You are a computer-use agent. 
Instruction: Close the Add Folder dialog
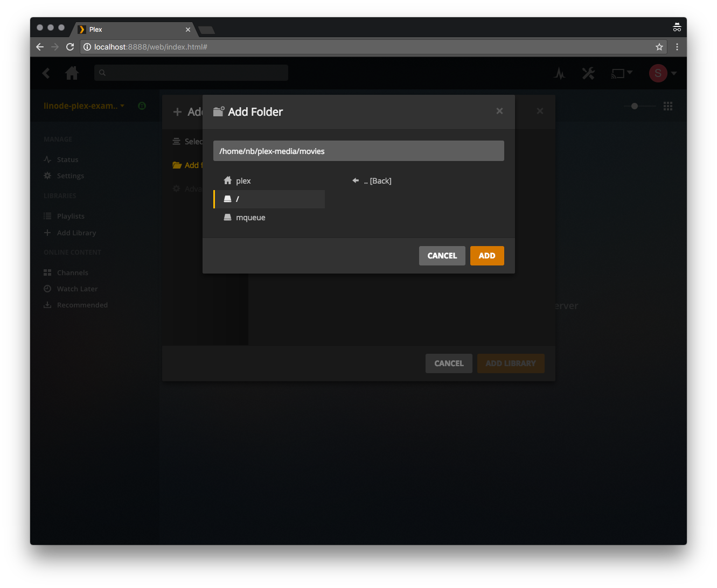point(499,111)
